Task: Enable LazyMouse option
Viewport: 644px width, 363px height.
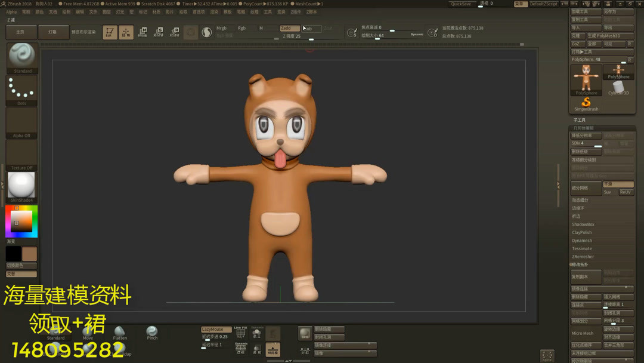Action: tap(216, 330)
